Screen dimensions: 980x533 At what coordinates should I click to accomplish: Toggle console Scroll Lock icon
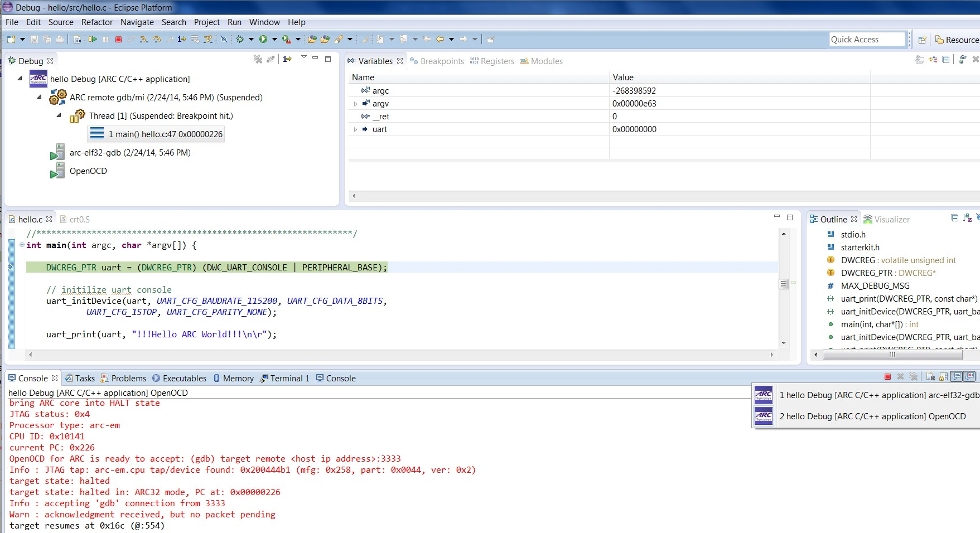pyautogui.click(x=944, y=377)
